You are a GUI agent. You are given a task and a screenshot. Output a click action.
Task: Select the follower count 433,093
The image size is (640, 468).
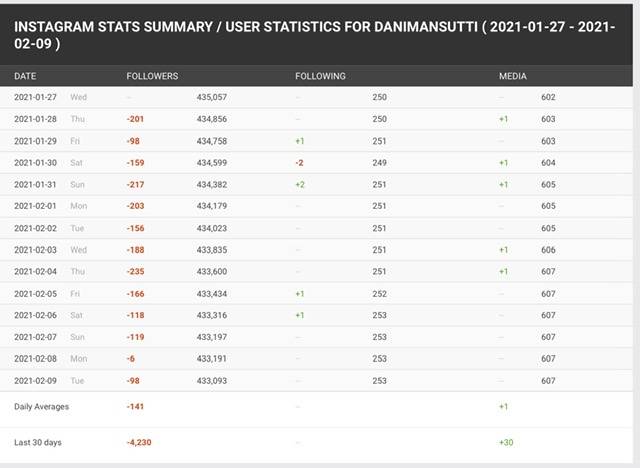coord(211,381)
